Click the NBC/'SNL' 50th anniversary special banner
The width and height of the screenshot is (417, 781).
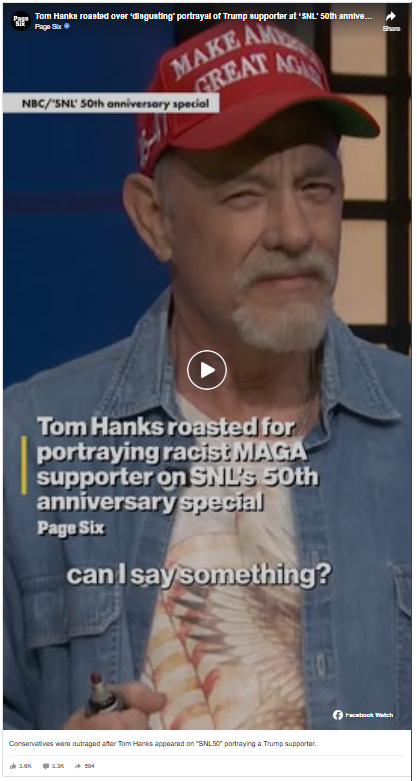111,103
